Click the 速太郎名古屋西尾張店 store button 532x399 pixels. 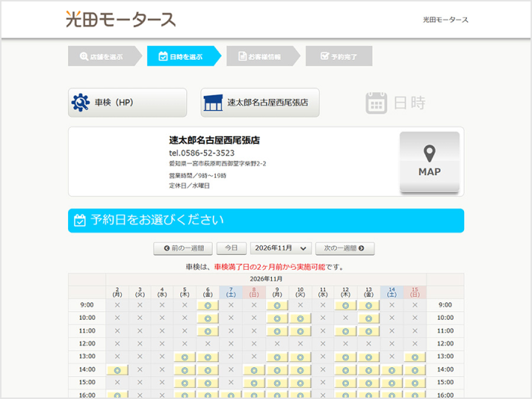coord(260,103)
